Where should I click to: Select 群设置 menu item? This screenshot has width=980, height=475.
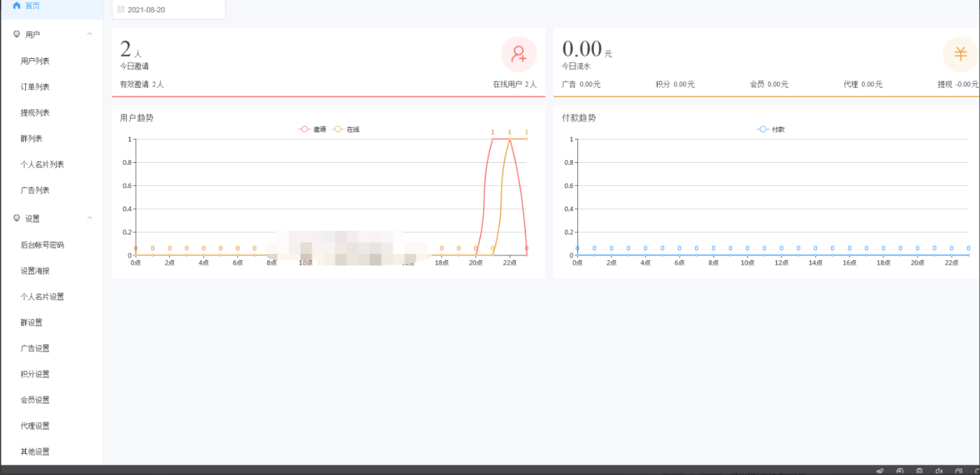click(31, 323)
